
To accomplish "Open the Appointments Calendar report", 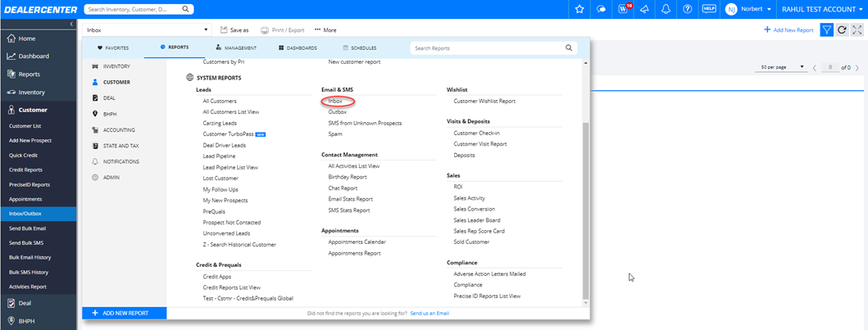I will (x=357, y=242).
